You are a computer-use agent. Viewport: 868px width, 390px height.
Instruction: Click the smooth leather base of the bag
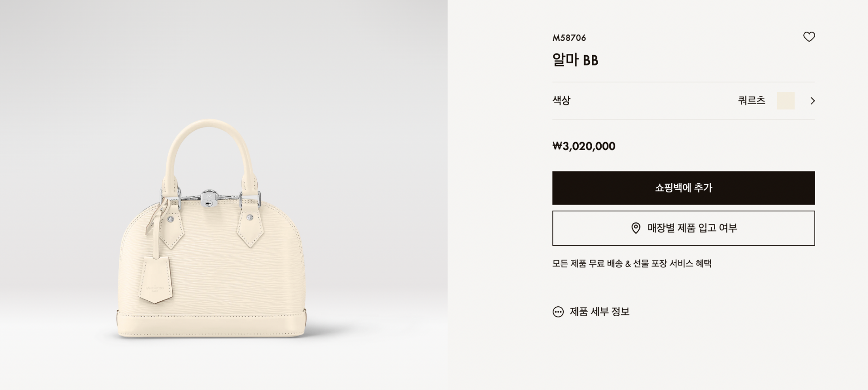pos(212,324)
